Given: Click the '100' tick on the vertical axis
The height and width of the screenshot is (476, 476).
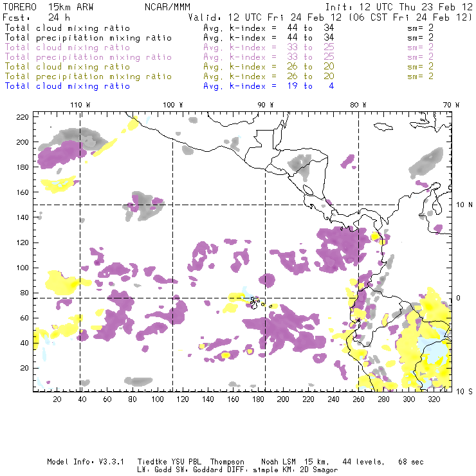Looking at the screenshot, I should (23, 268).
